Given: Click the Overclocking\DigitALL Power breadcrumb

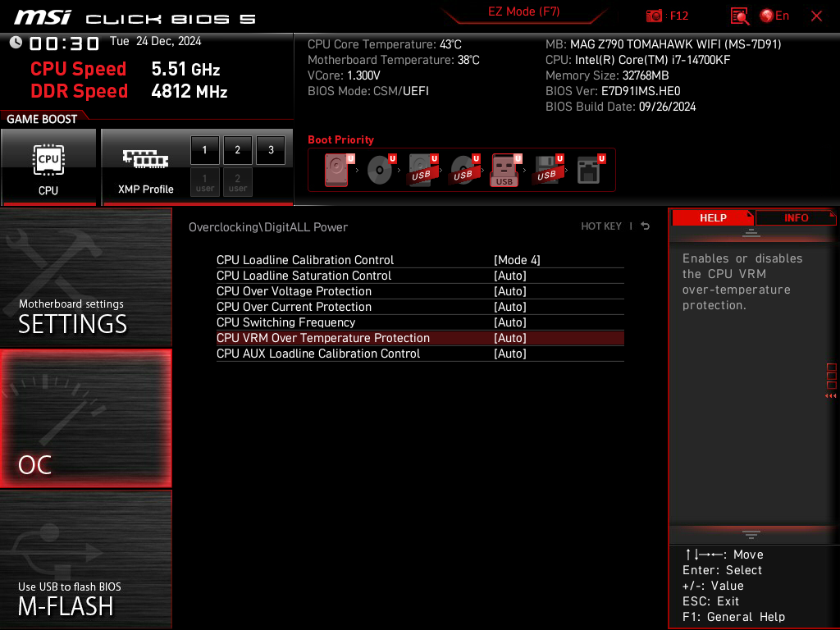Looking at the screenshot, I should click(268, 227).
